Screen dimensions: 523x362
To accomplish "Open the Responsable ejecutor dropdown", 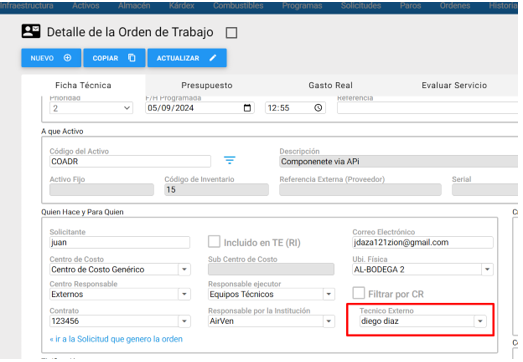I will (x=329, y=294).
